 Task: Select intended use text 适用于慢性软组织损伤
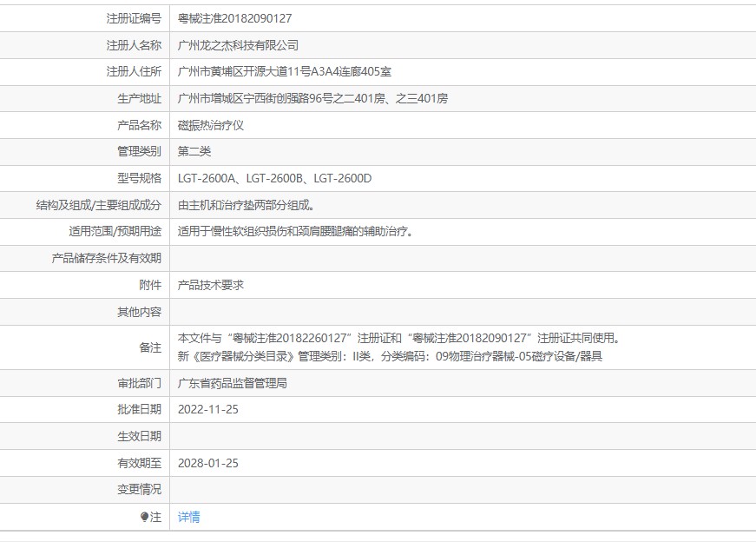[x=295, y=232]
